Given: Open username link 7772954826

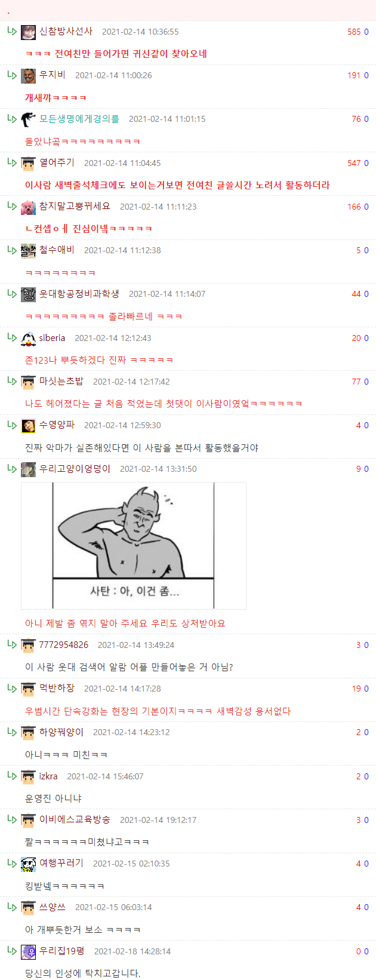Looking at the screenshot, I should pyautogui.click(x=64, y=645).
